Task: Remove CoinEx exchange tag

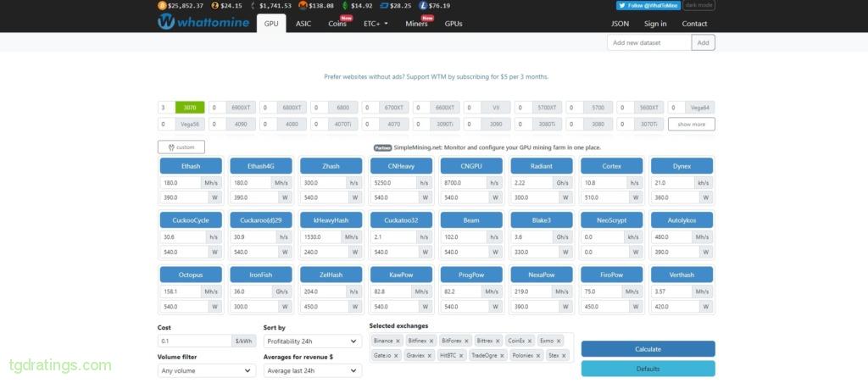Action: [530, 341]
